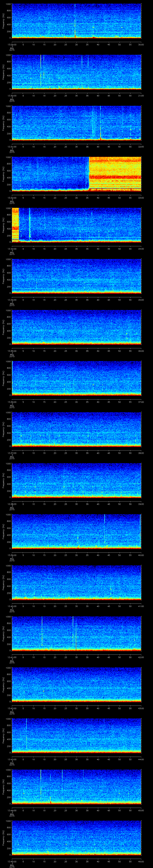The height and width of the screenshot is (868, 153).
Task: Click the 13:37:00 time axis label
Action: [12, 453]
